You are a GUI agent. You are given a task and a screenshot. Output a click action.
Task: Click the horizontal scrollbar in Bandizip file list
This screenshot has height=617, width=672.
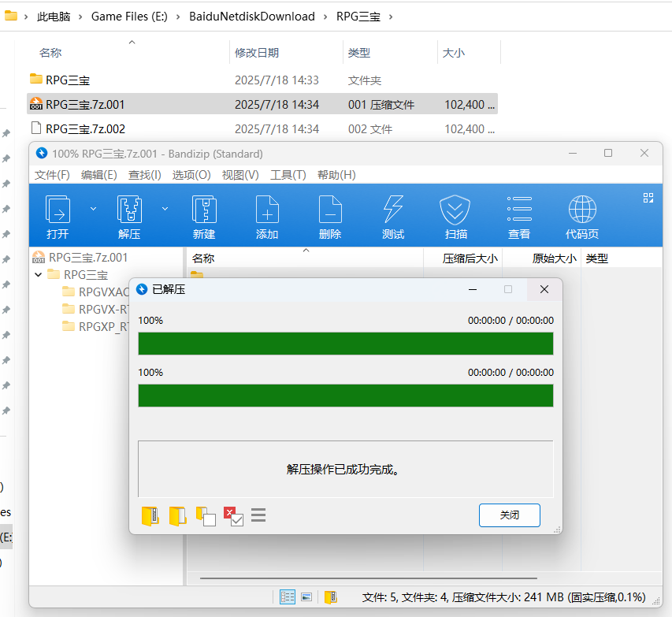pyautogui.click(x=368, y=578)
